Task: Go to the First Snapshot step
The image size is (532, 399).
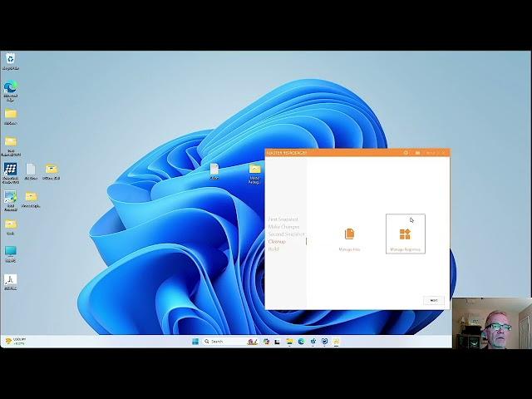Action: click(x=283, y=219)
